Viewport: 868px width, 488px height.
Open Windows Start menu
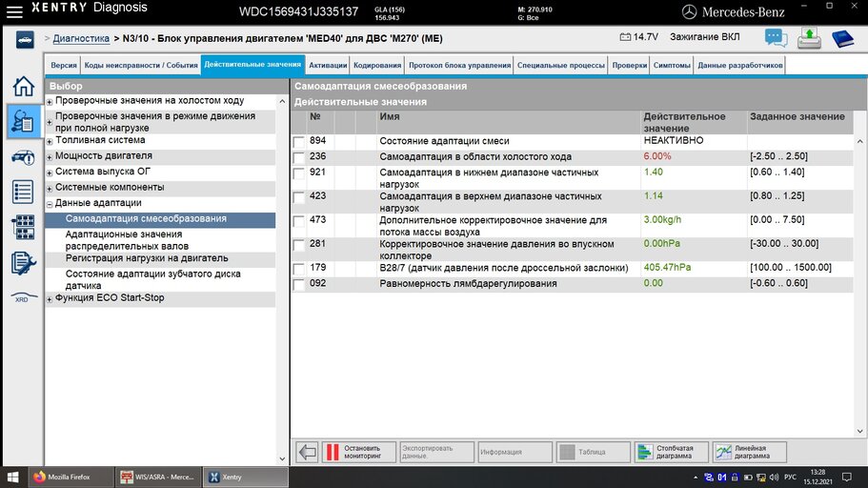tap(12, 477)
